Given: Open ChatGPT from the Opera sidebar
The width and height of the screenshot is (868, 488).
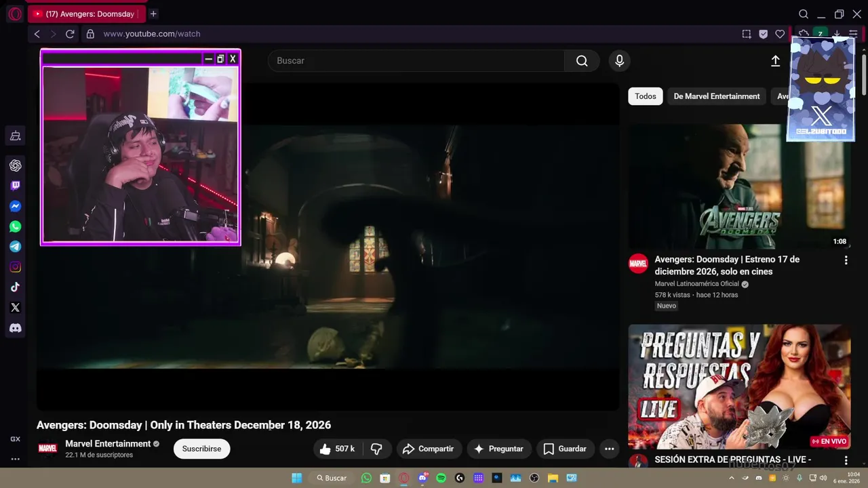Looking at the screenshot, I should point(15,165).
